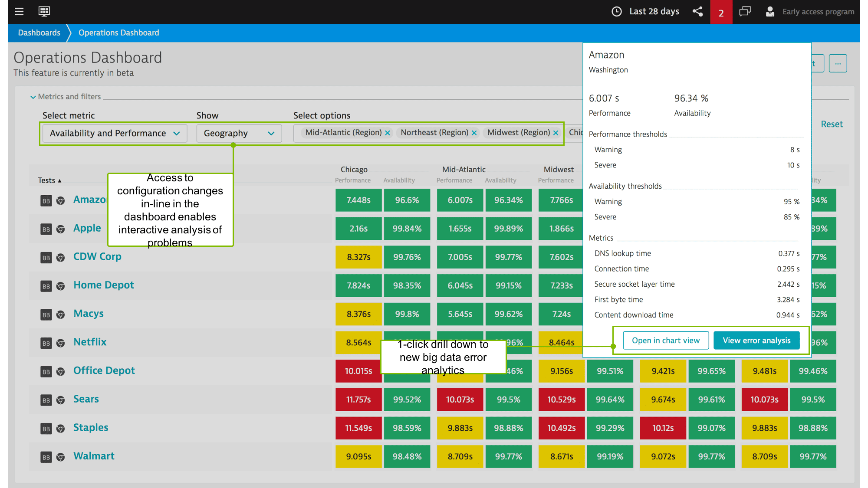Open the hamburger navigation menu

[19, 12]
